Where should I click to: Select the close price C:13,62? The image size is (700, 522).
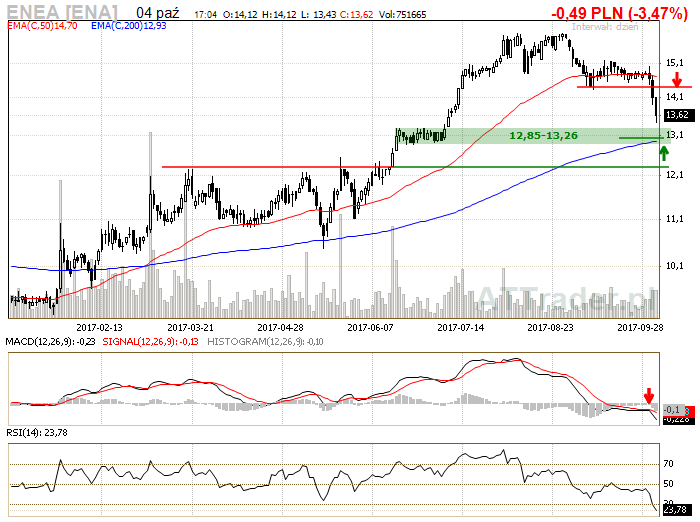tap(356, 15)
